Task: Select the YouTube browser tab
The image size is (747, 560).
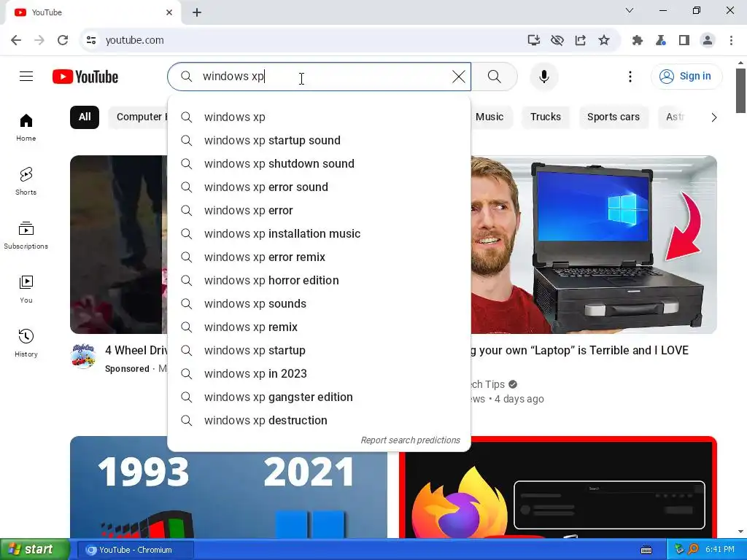Action: coord(93,12)
